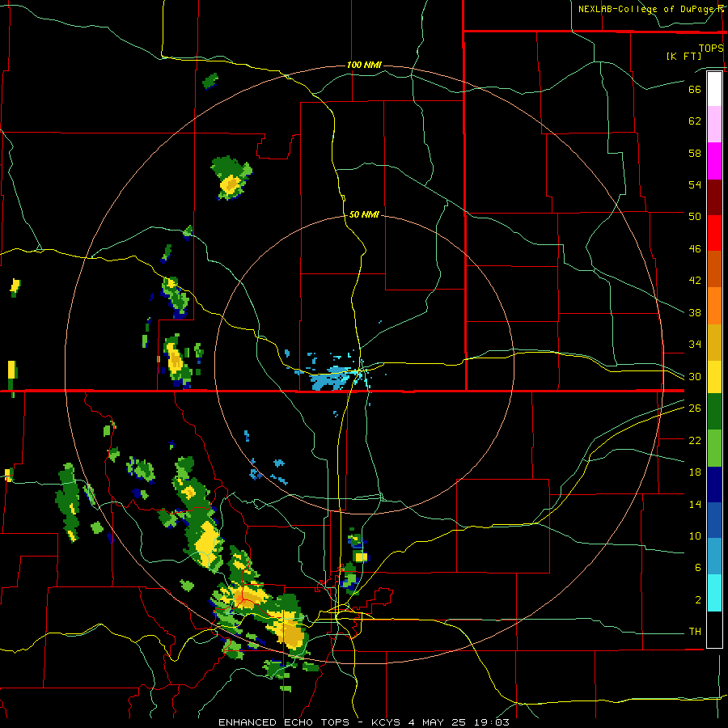728x728 pixels.
Task: Select the 19:03 timestamp
Action: pos(492,722)
